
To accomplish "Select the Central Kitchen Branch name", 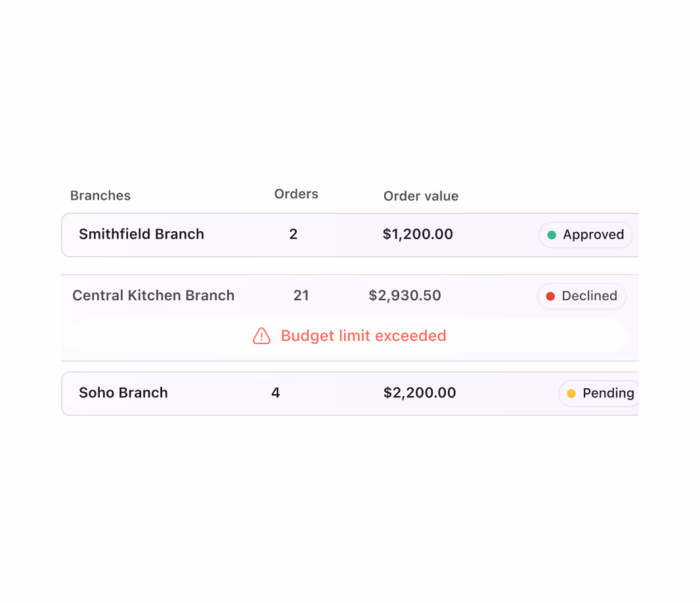I will tap(153, 295).
